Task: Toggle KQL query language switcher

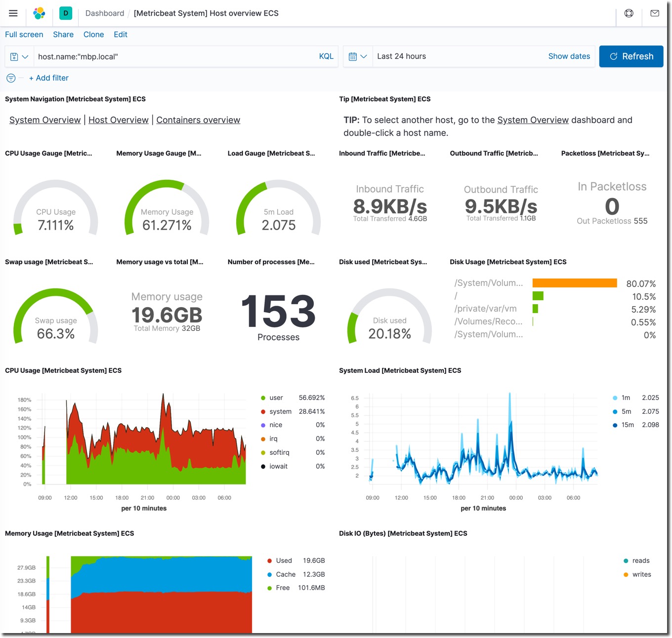Action: tap(326, 56)
